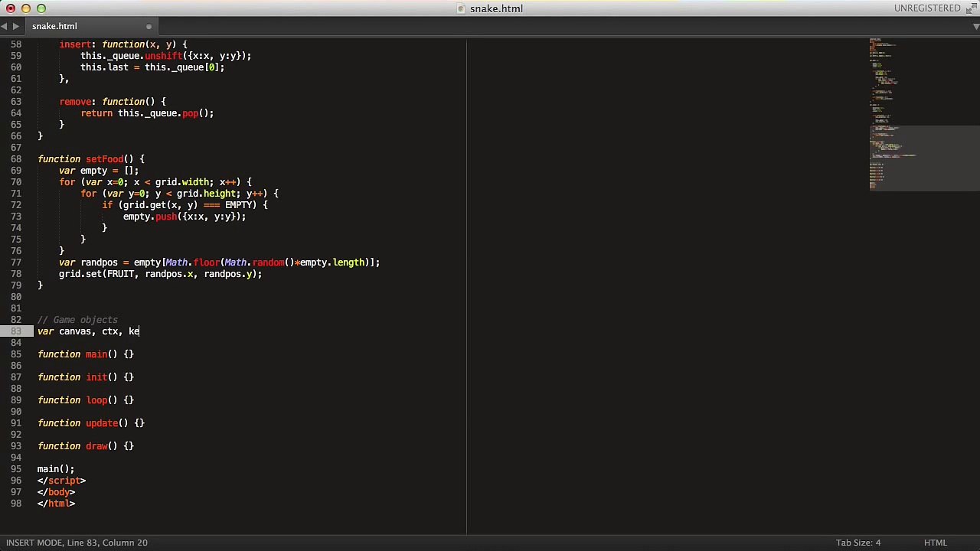Minimize window with yellow button
This screenshot has height=551, width=980.
(26, 8)
